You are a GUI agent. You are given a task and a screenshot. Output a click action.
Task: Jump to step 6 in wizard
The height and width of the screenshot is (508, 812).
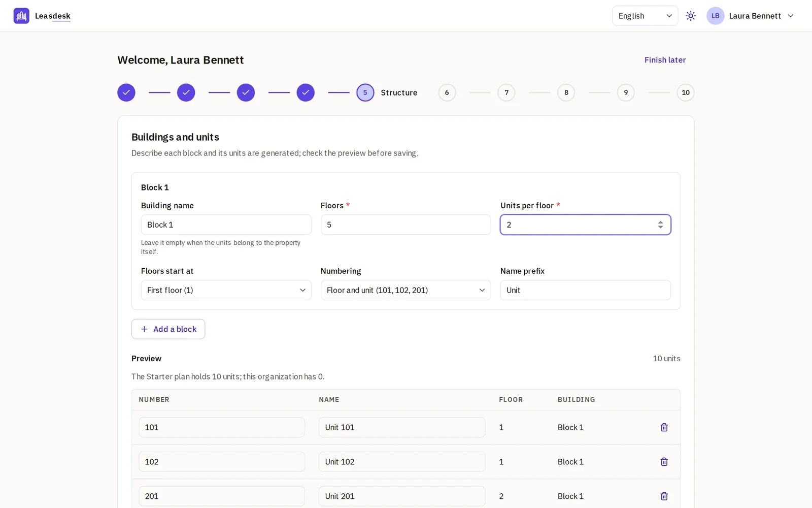click(447, 92)
